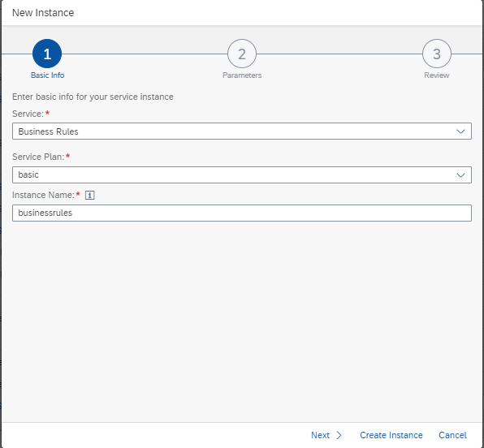Open the Business Rules service combo box

tap(242, 131)
